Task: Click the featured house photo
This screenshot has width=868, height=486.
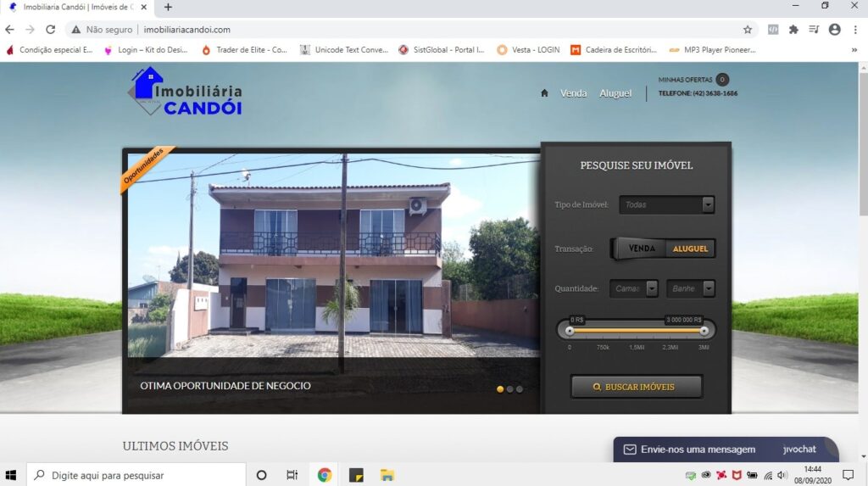Action: click(x=333, y=255)
